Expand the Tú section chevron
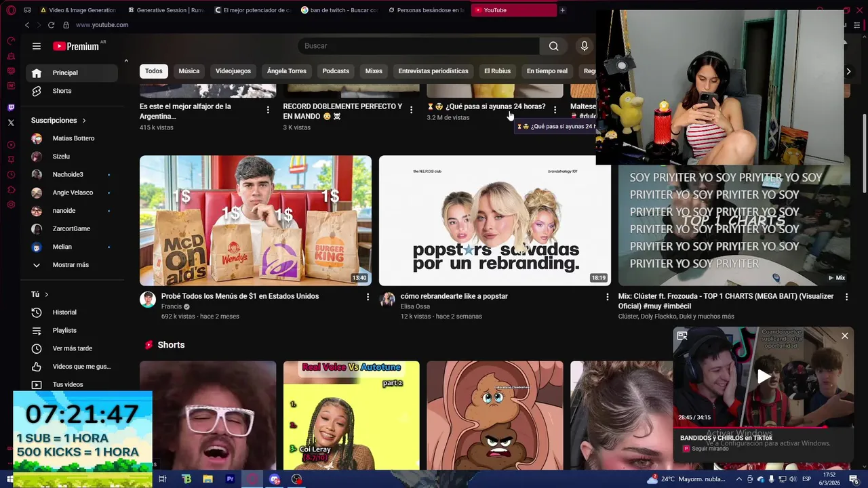 pos(46,295)
